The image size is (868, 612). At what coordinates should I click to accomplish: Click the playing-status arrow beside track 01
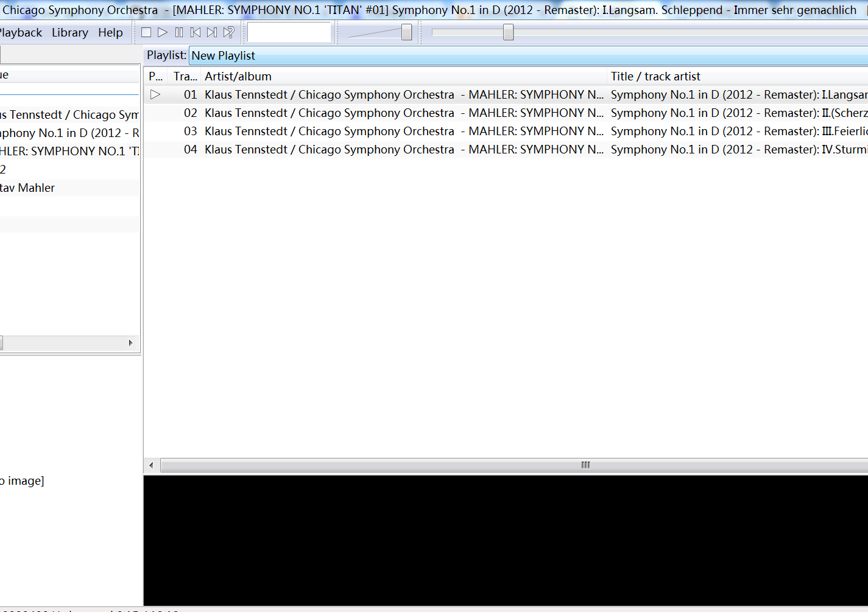tap(156, 94)
